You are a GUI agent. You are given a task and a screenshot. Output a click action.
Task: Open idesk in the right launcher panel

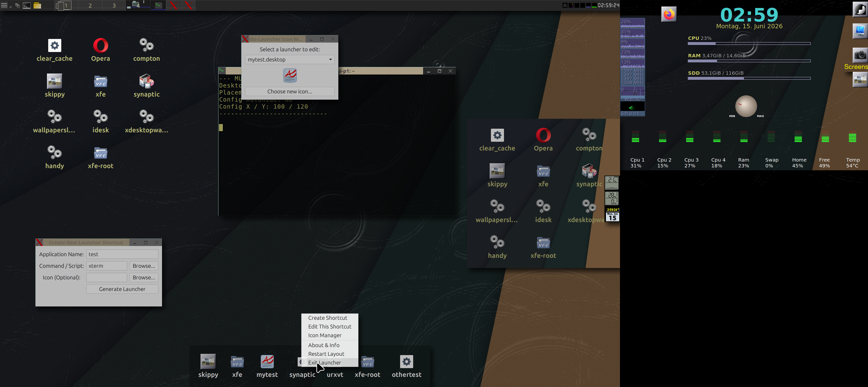click(x=543, y=207)
